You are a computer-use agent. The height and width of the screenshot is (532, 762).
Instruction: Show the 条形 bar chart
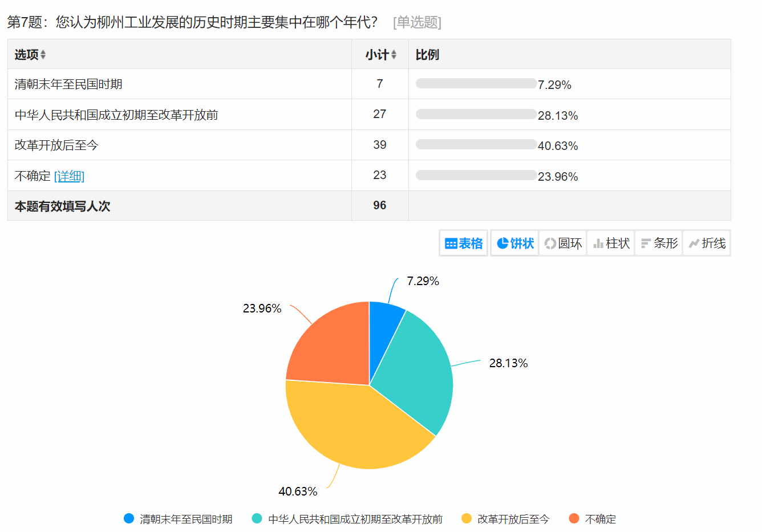pyautogui.click(x=659, y=243)
